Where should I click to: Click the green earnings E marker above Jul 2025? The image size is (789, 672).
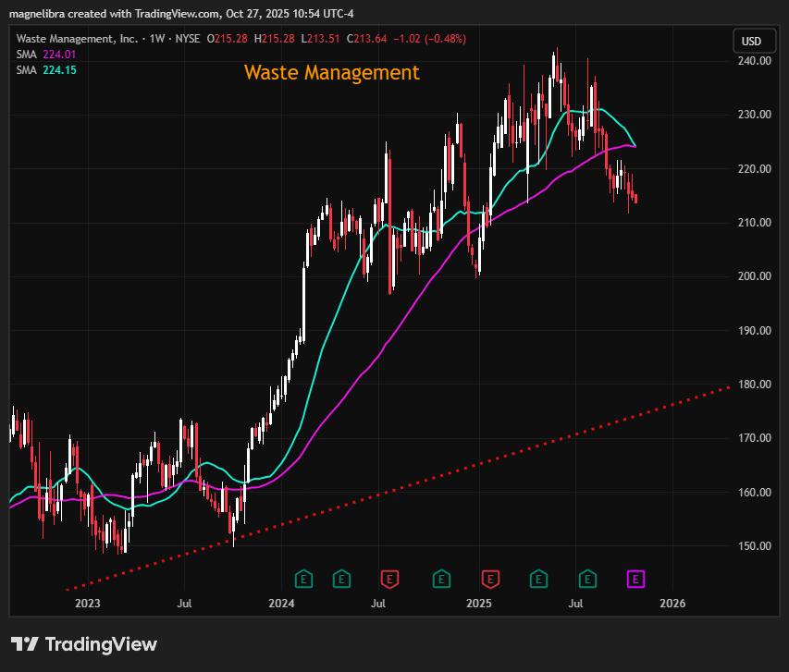click(587, 579)
